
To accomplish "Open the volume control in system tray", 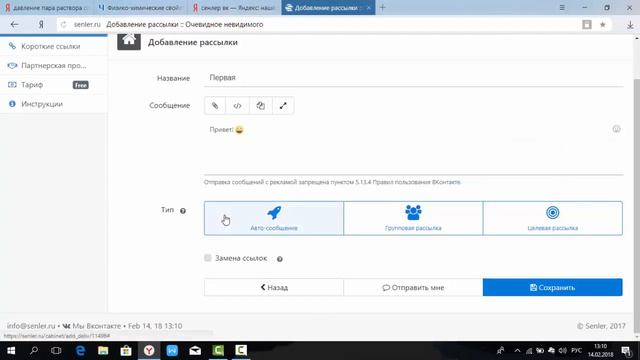I will [x=562, y=350].
